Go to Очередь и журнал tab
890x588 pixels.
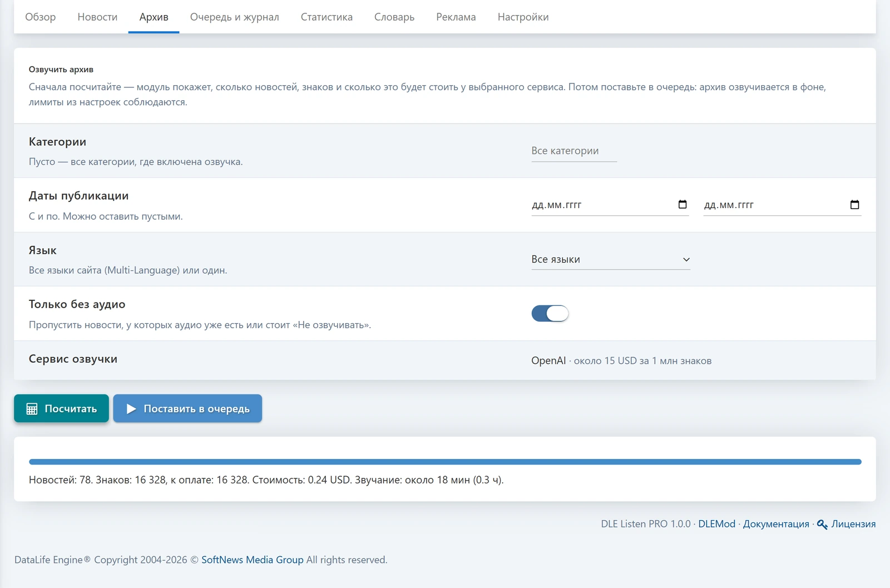point(234,17)
